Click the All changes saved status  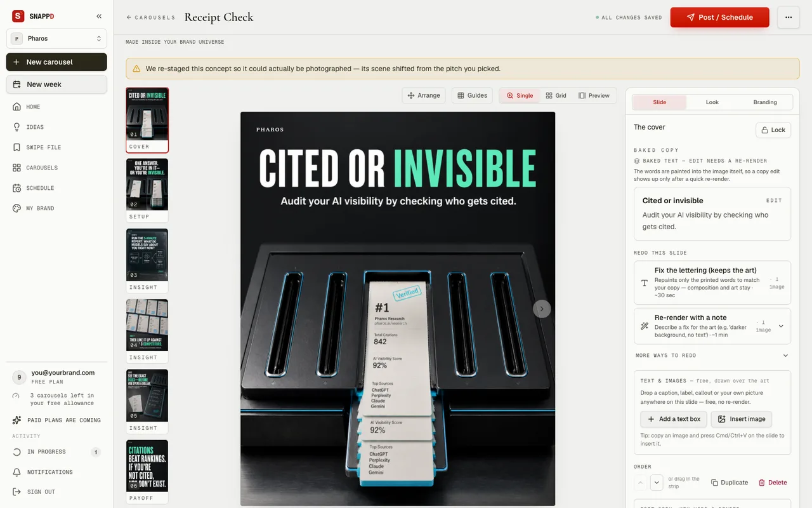point(629,18)
